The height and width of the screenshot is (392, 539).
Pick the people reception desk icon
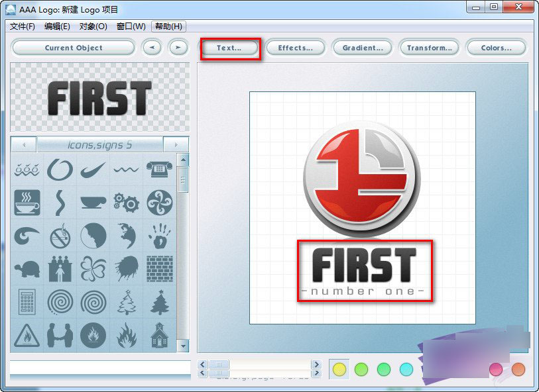[60, 269]
